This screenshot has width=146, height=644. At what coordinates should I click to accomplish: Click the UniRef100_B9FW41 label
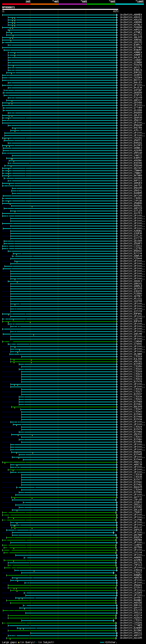tap(131, 314)
